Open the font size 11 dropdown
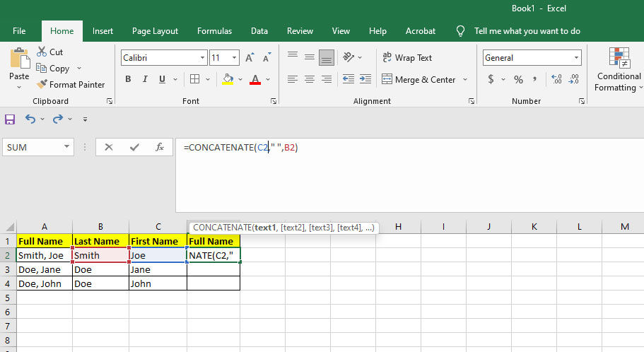The height and width of the screenshot is (352, 644). (x=234, y=58)
